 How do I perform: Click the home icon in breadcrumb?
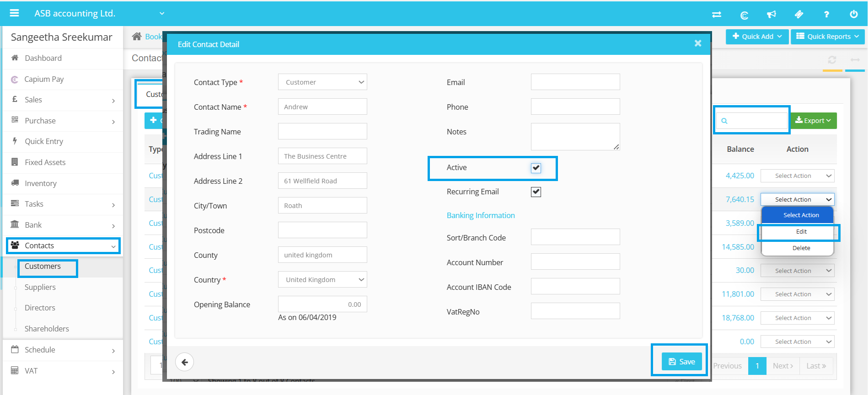click(136, 37)
